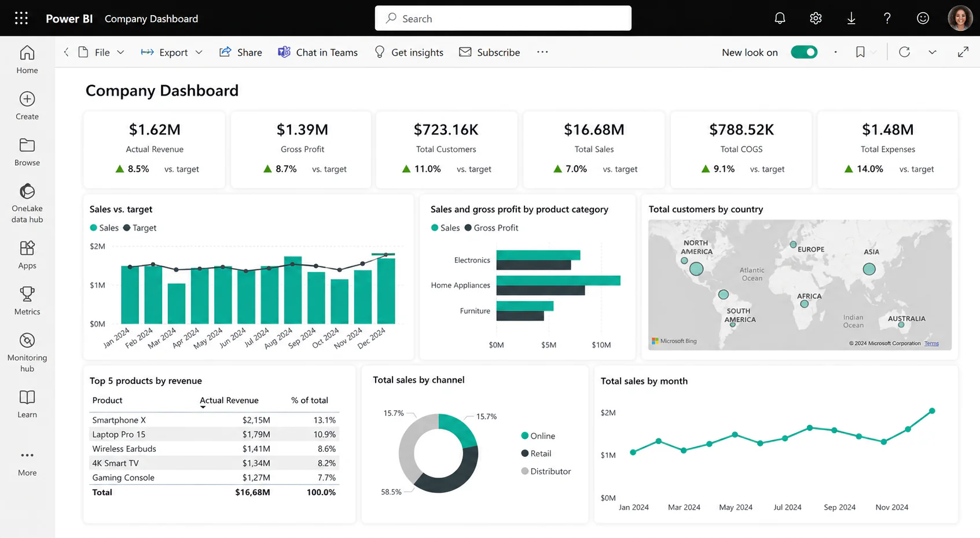Click the Sales legend swatch in Sales vs. target
The image size is (980, 538).
click(x=94, y=228)
